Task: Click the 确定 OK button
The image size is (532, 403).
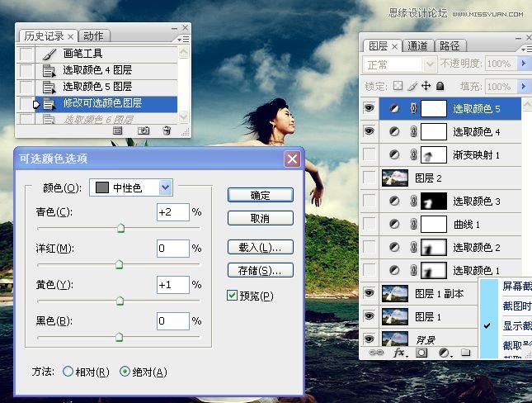Action: [260, 195]
